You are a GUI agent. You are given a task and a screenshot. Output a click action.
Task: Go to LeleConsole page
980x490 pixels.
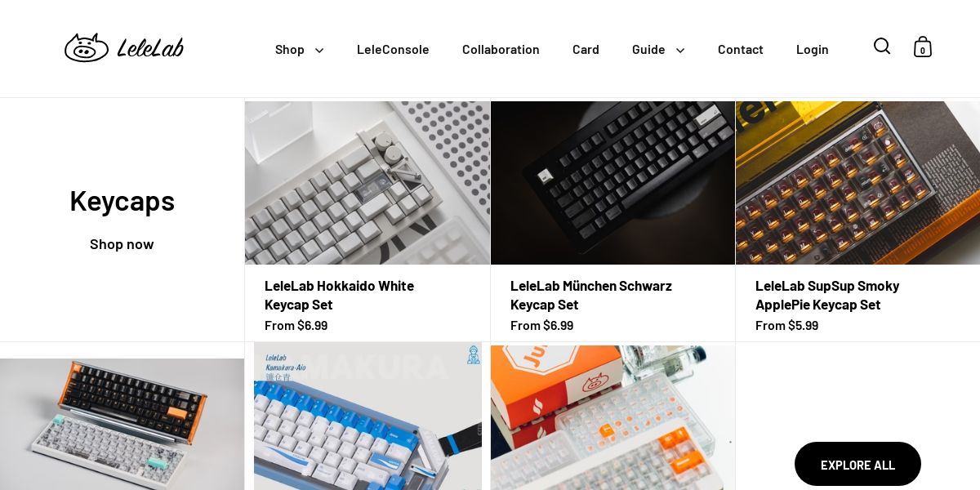pos(393,49)
